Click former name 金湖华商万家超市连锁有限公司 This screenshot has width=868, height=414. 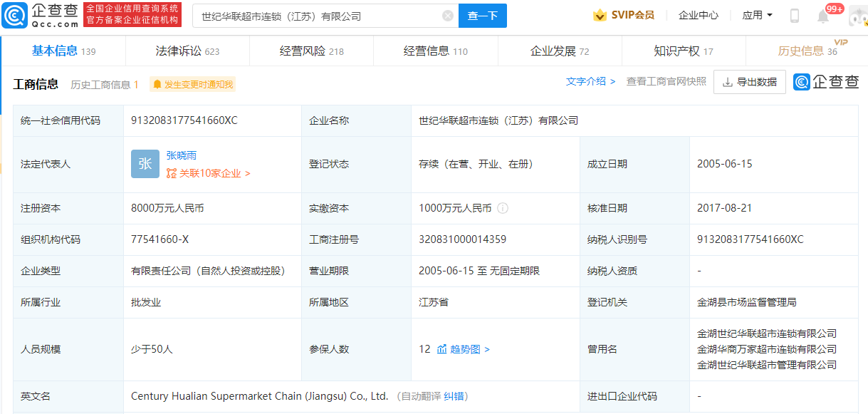point(767,349)
